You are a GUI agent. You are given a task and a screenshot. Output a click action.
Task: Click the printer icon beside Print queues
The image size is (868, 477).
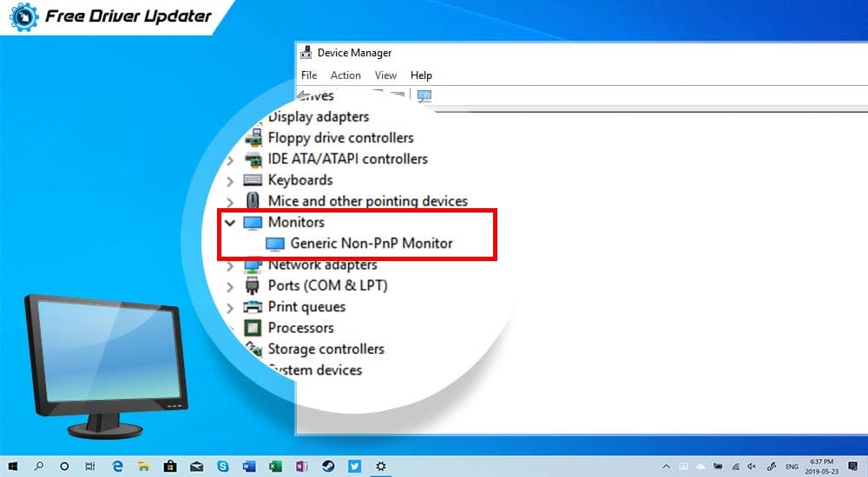[253, 307]
